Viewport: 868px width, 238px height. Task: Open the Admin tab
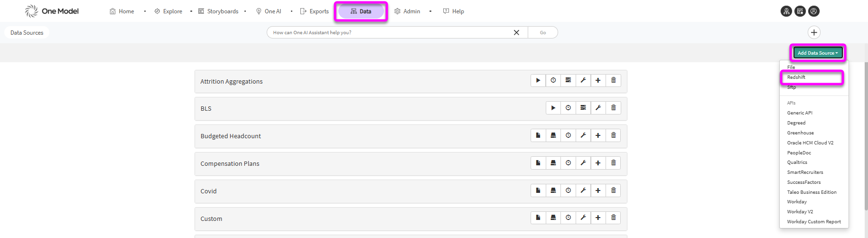click(407, 11)
